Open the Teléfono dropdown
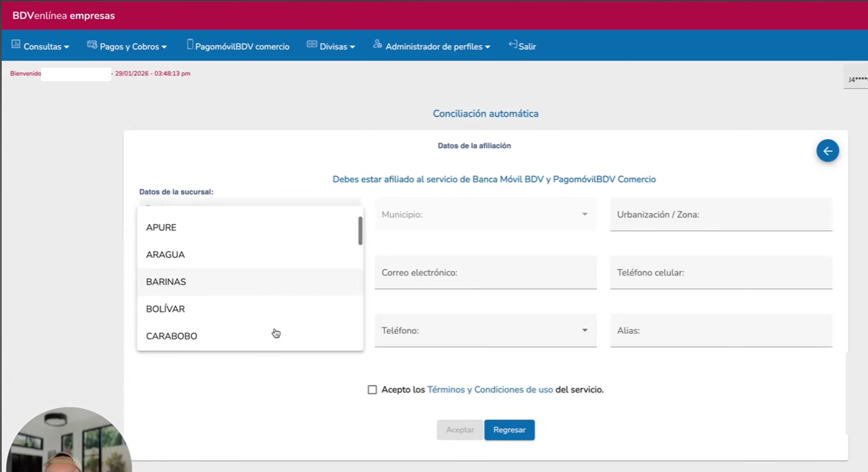868x472 pixels. point(486,330)
